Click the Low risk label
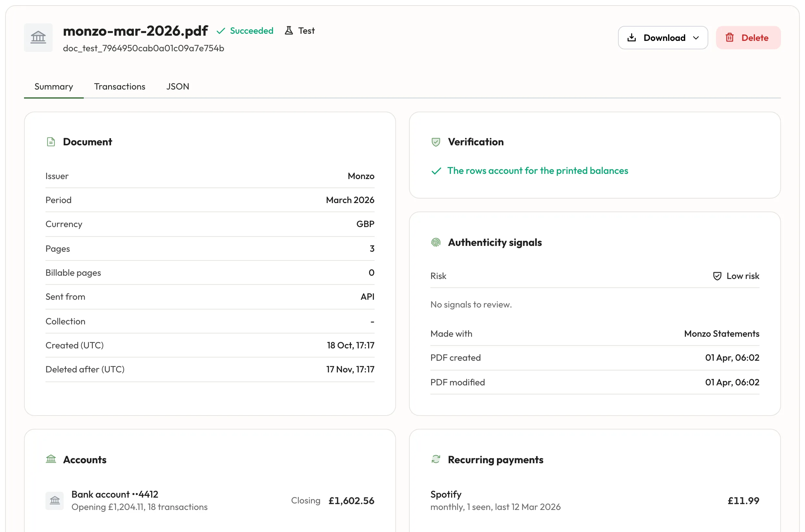Viewport: 805px width, 532px height. 743,276
